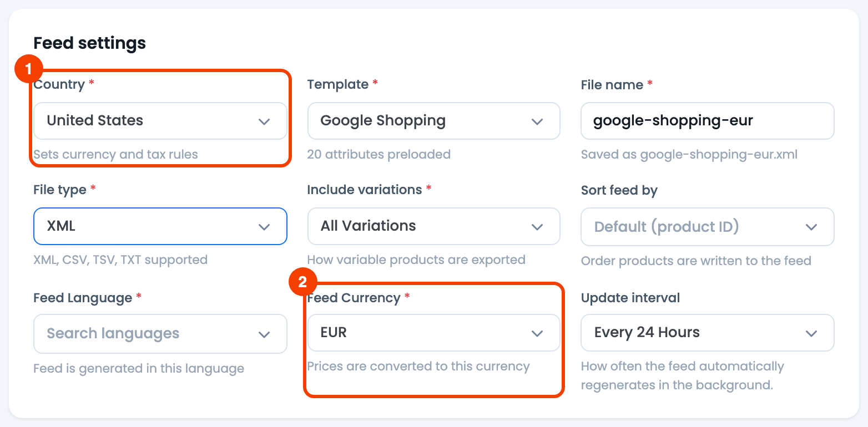Open the Template dropdown showing Google Shopping
Viewport: 868px width, 427px height.
[433, 121]
